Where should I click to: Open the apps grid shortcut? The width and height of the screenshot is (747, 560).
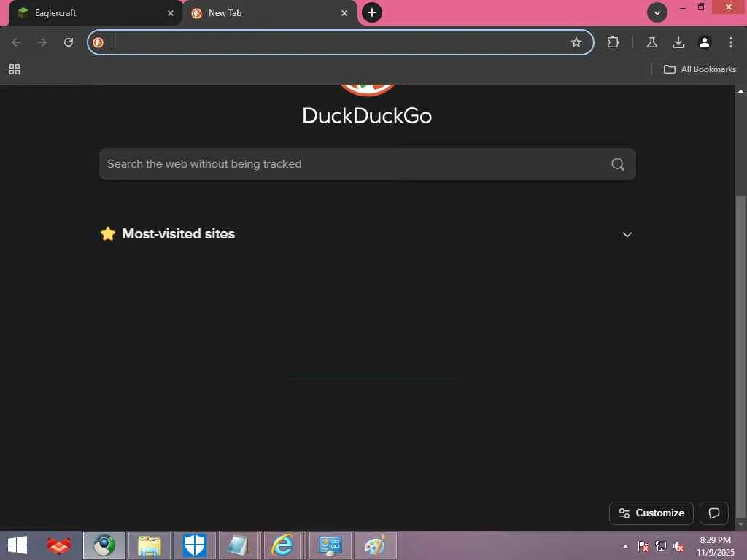pos(15,69)
